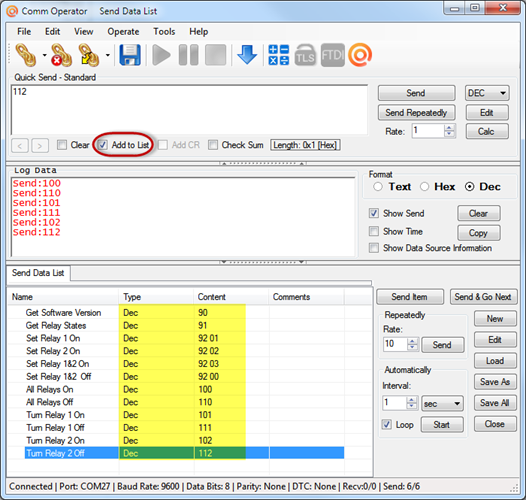Image resolution: width=526 pixels, height=500 pixels.
Task: Select the Text format radio button
Action: (x=378, y=187)
